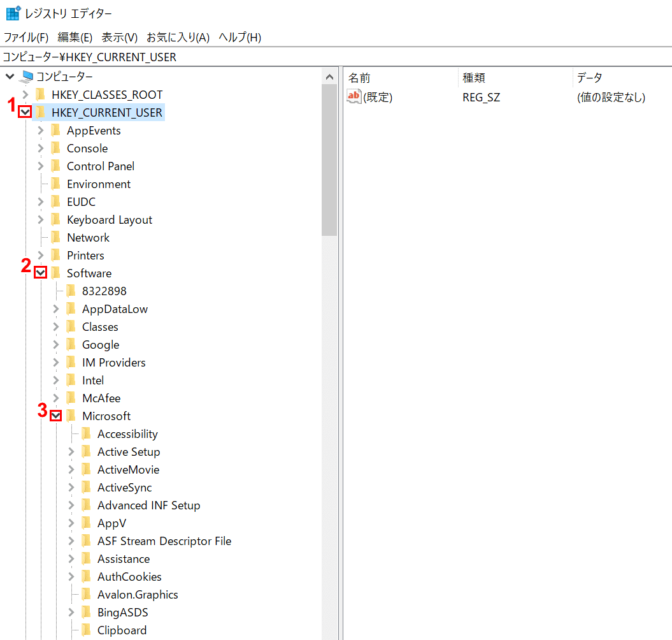Expand the Active Setup key
Image resolution: width=672 pixels, height=640 pixels.
click(71, 452)
